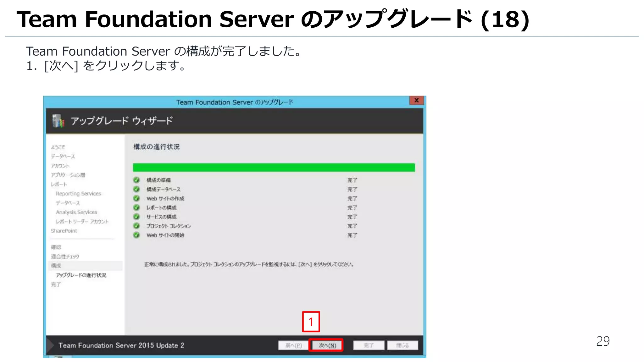Select アップグレードの進行状況 in sidebar

point(81,275)
